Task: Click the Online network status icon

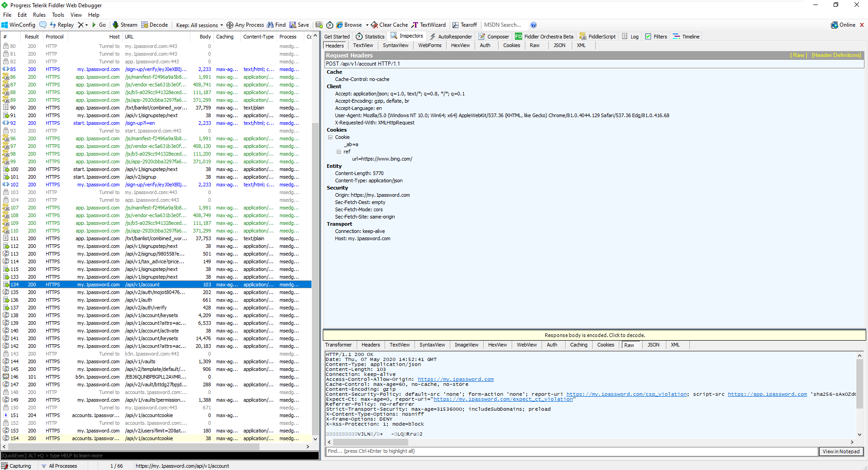Action: point(834,25)
